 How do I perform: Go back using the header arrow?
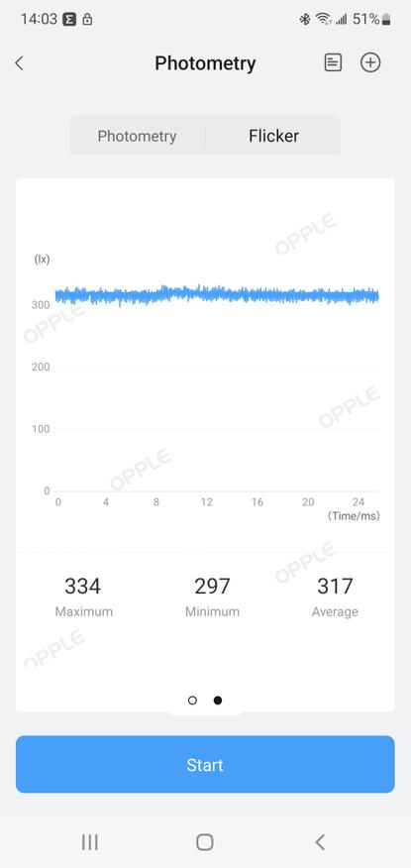click(20, 63)
